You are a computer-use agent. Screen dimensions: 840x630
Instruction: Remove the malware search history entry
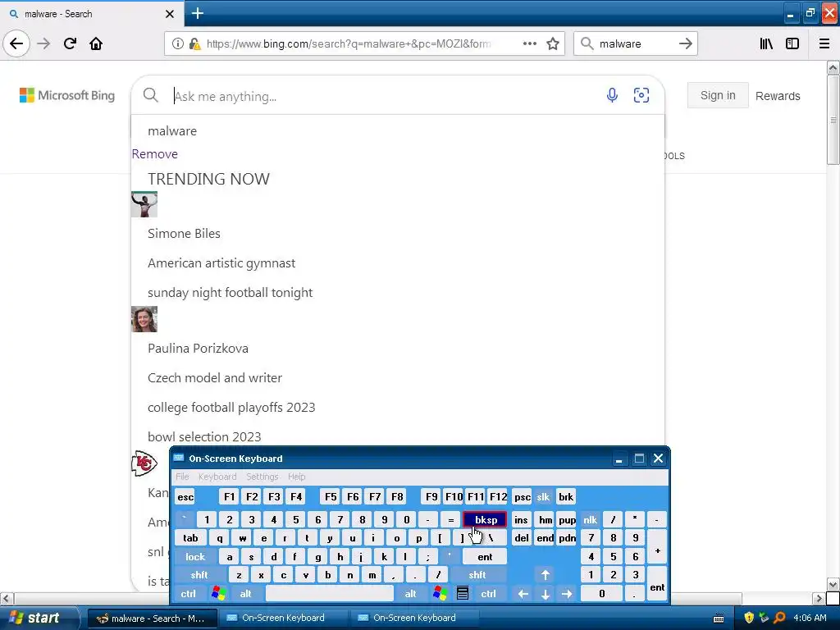[x=155, y=153]
